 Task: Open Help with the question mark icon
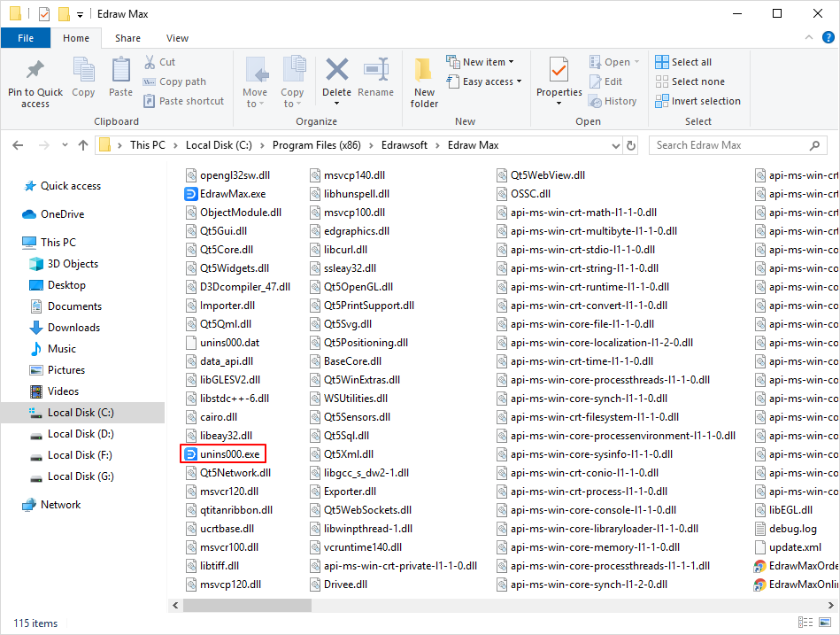(828, 37)
